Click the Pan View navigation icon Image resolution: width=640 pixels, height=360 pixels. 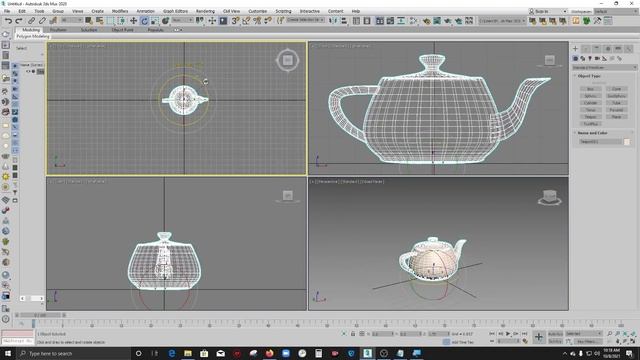pos(618,341)
